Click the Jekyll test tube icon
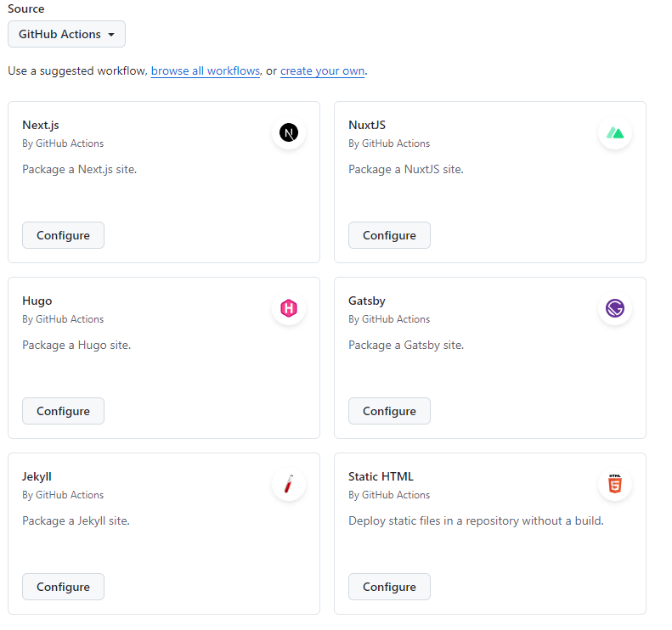 [289, 485]
